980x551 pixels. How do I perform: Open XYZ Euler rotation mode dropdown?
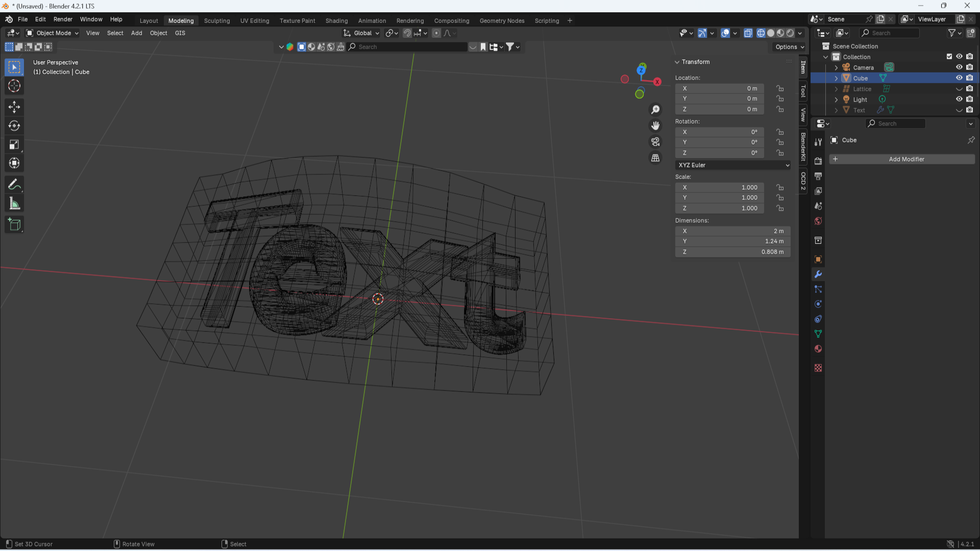[x=733, y=165]
